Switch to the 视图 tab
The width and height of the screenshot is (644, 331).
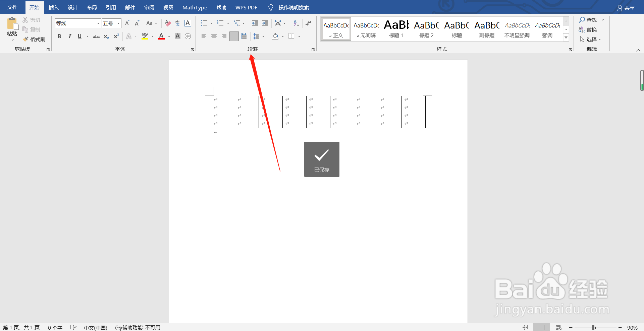click(168, 7)
